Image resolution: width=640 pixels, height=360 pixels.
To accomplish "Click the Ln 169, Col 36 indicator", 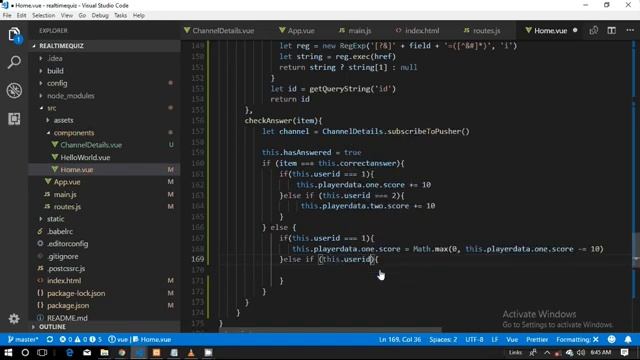I will (x=400, y=339).
